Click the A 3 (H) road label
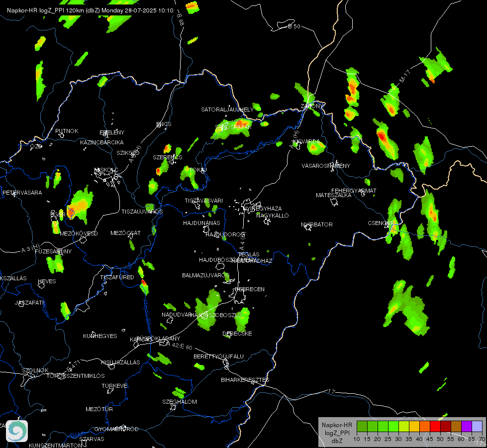The width and height of the screenshot is (487, 448). click(31, 248)
